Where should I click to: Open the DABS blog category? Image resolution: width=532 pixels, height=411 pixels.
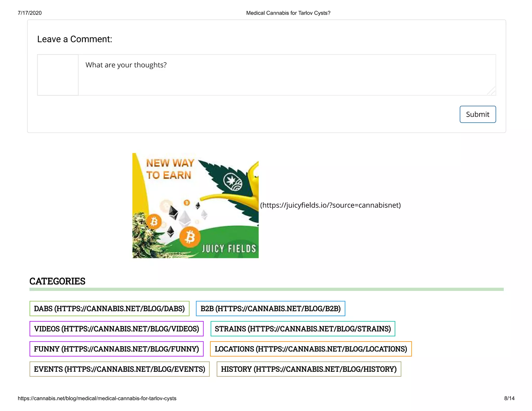109,309
